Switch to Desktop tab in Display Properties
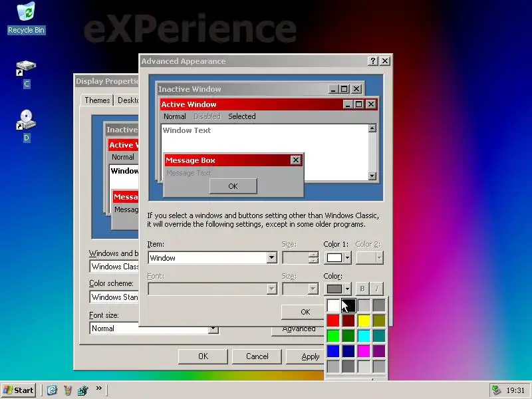Screen dimensions: 532x399 (x=127, y=100)
